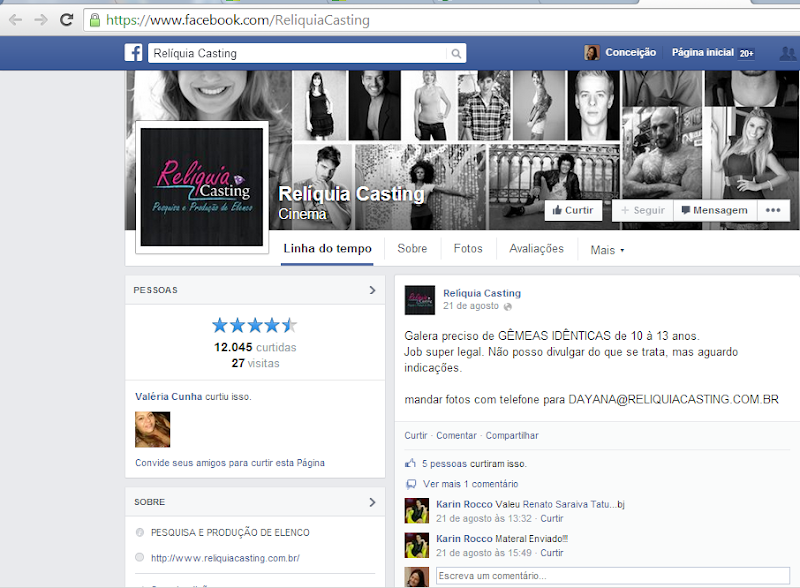Open the Reliquia Casting post author link
The width and height of the screenshot is (800, 588).
[482, 293]
